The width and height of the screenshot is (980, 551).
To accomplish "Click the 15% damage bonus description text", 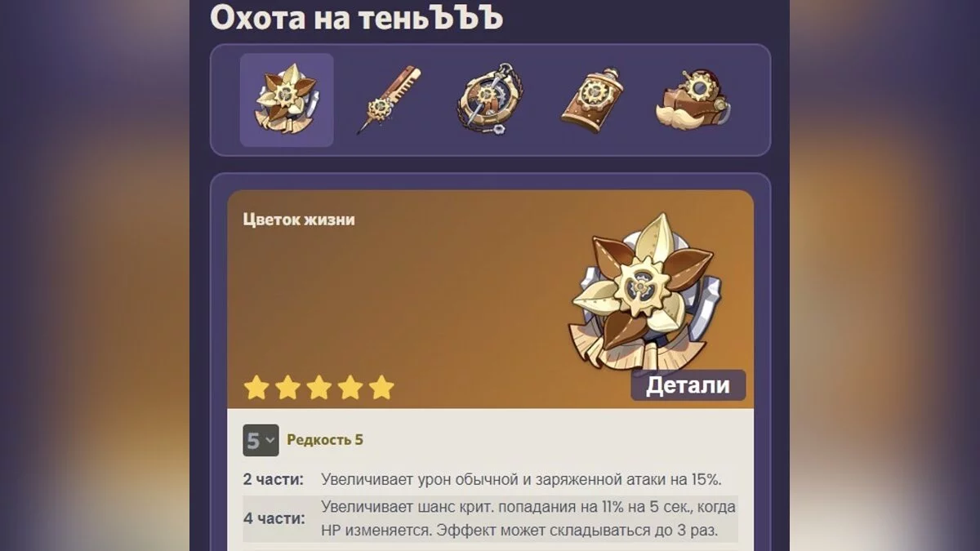I will coord(522,479).
